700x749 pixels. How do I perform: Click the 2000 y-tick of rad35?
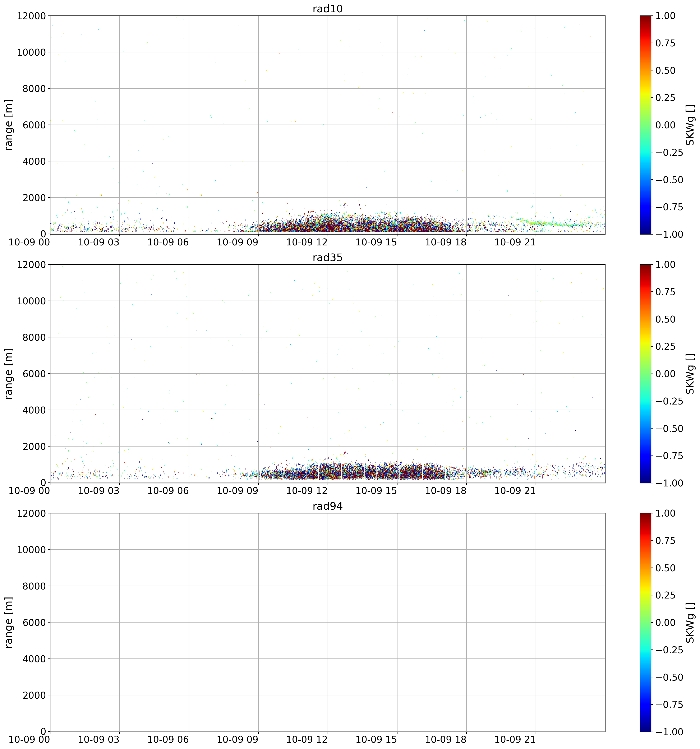tap(34, 447)
